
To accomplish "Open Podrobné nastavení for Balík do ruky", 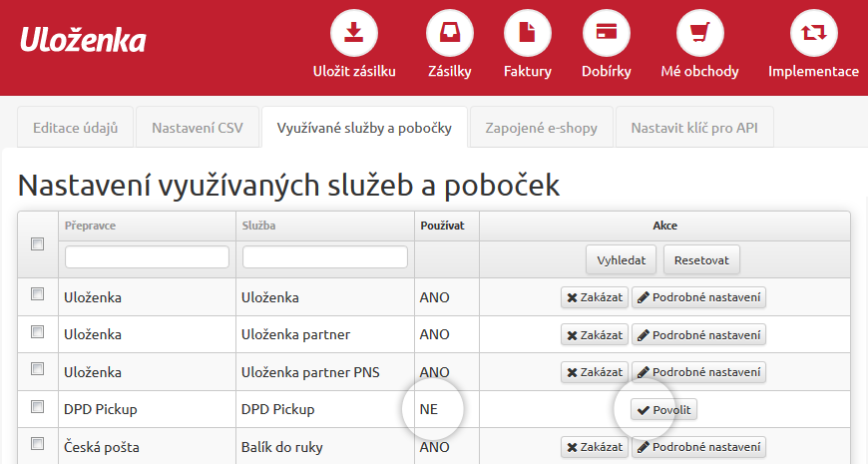I will pyautogui.click(x=698, y=447).
